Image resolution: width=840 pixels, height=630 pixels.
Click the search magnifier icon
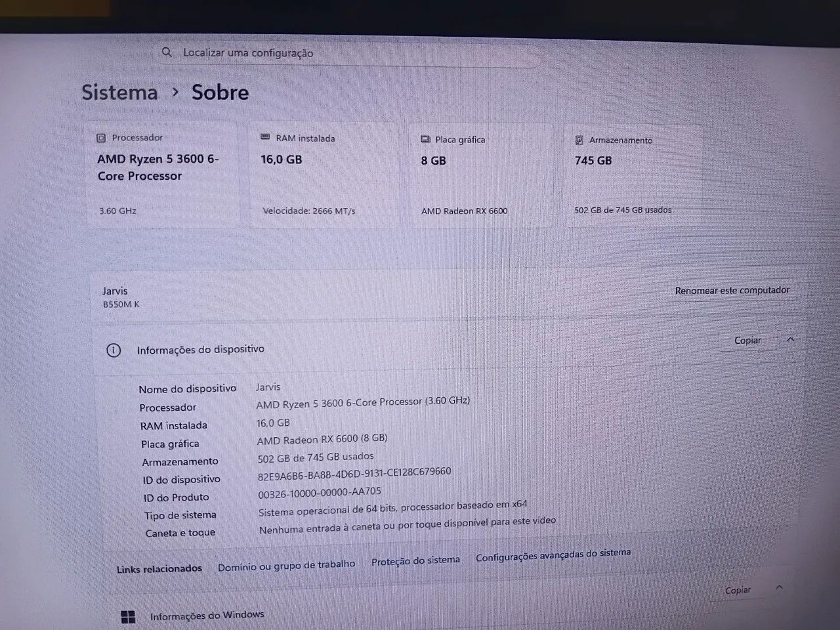(x=167, y=52)
